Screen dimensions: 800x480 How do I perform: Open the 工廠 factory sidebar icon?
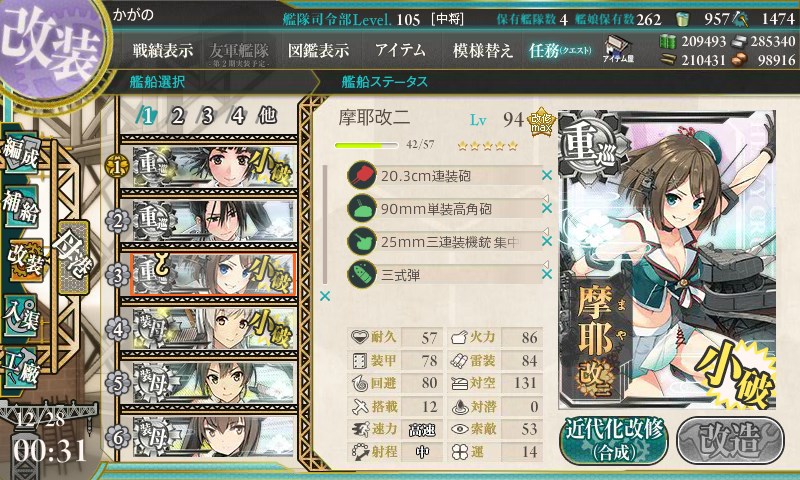click(x=21, y=367)
